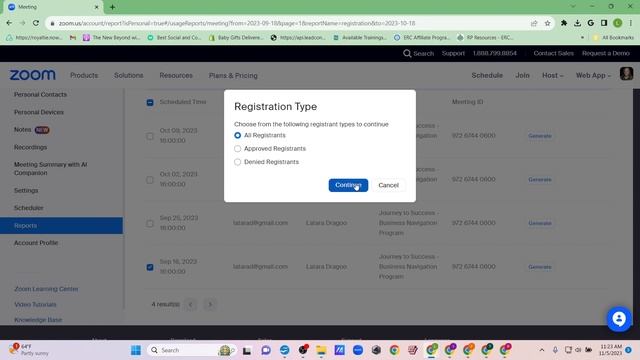This screenshot has height=360, width=640.
Task: Open the weather widget in the taskbar
Action: coord(29,350)
